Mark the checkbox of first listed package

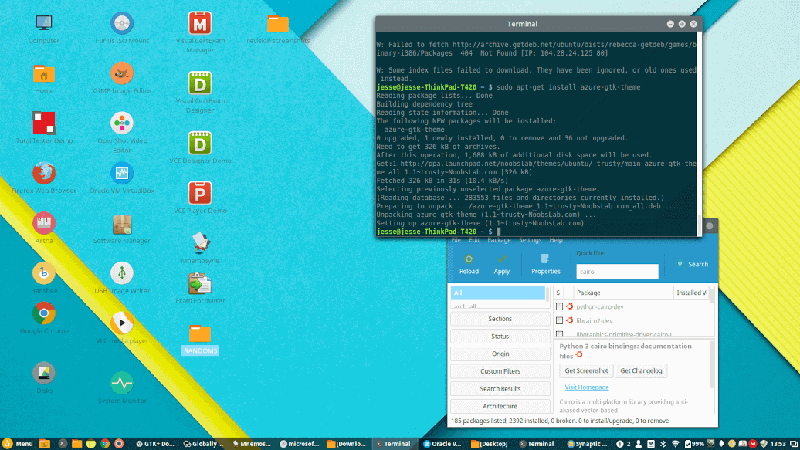point(560,306)
